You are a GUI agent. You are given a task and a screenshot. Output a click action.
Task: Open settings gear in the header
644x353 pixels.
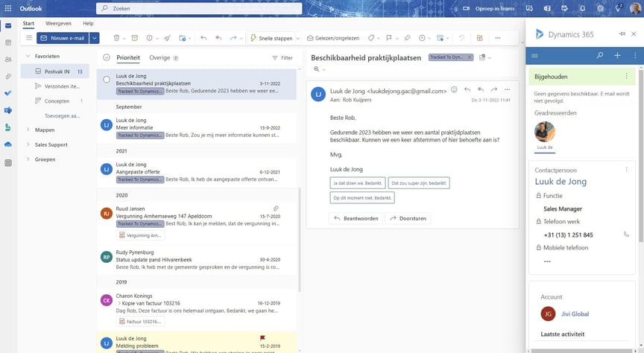601,8
